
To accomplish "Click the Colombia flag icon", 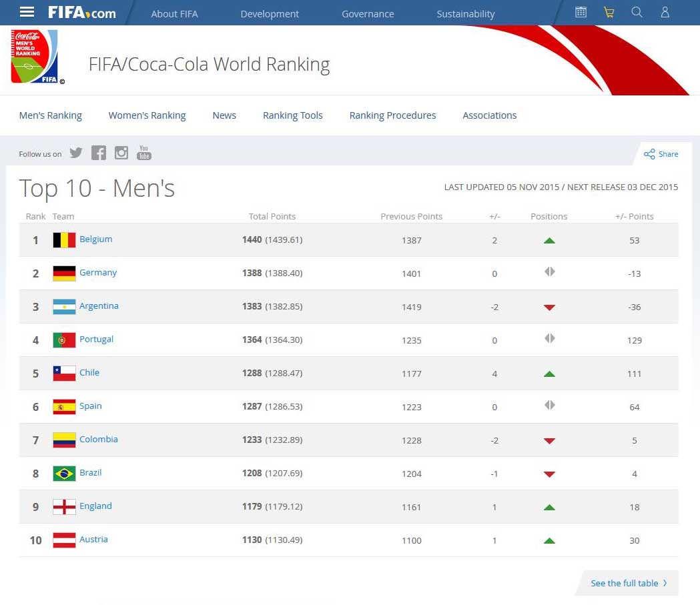I will click(64, 440).
